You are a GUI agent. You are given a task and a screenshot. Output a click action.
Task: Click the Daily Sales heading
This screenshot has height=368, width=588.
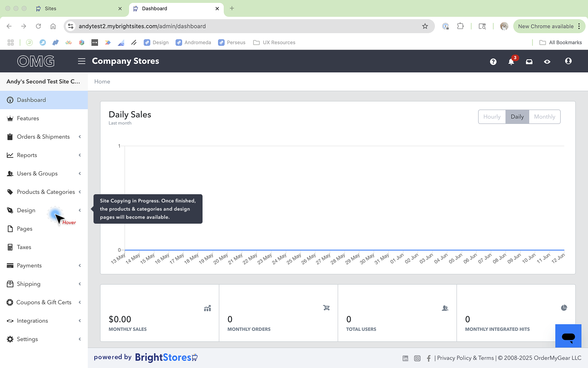[x=130, y=115]
